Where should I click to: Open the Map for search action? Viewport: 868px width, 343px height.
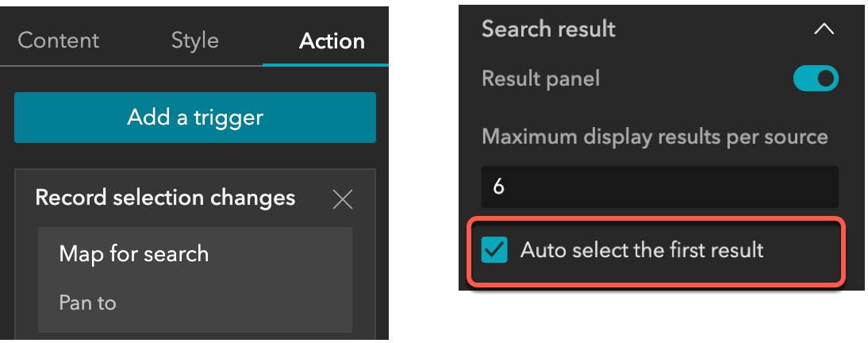click(134, 254)
